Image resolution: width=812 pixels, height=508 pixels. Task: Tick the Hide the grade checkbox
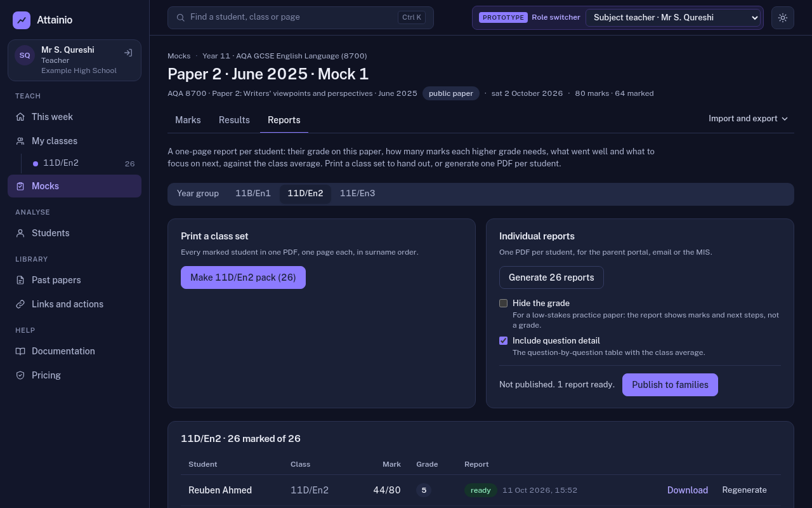(504, 304)
